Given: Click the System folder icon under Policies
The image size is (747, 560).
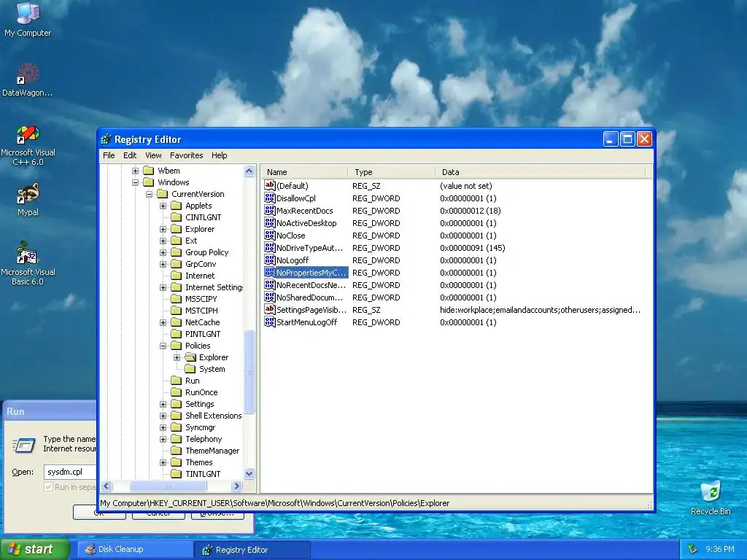Looking at the screenshot, I should pyautogui.click(x=190, y=369).
